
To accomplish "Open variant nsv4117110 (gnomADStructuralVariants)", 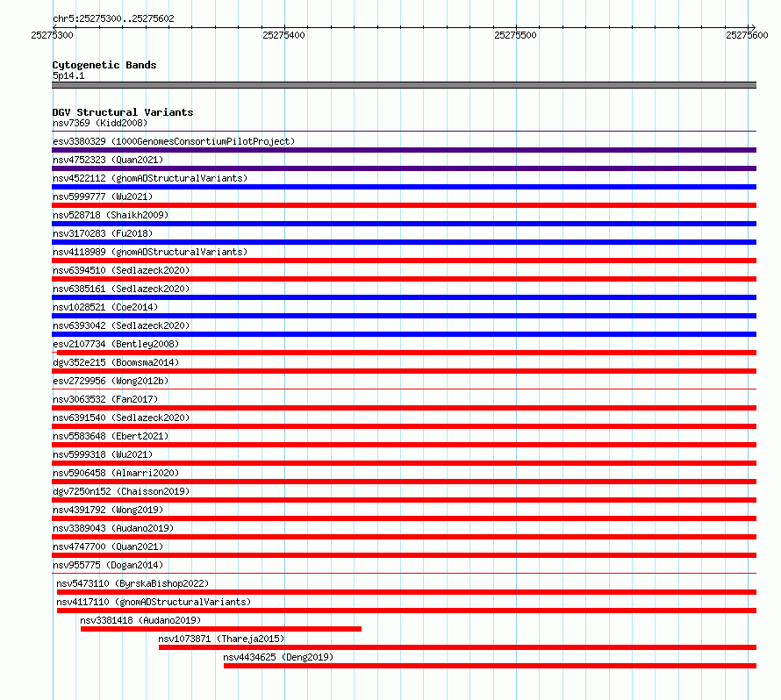I will click(x=154, y=602).
